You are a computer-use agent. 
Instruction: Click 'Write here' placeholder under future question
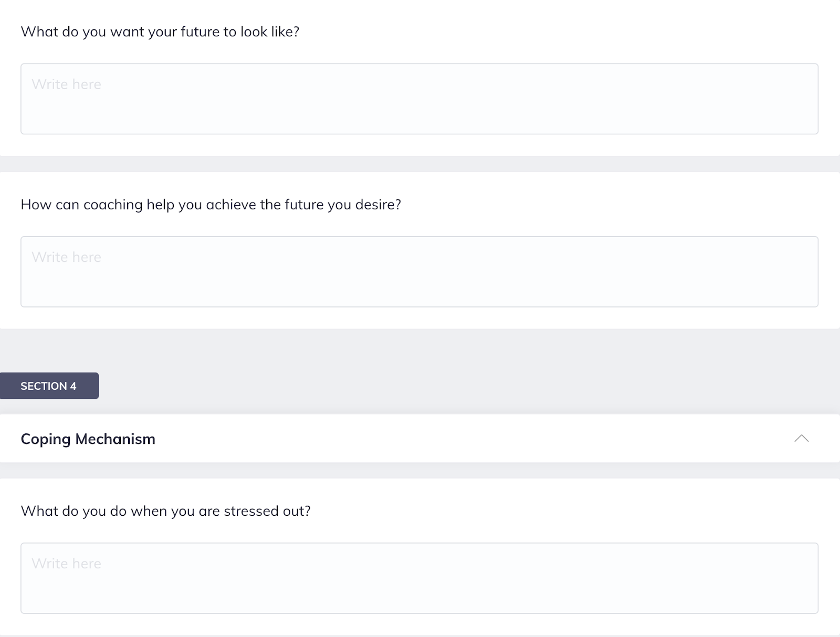[66, 84]
